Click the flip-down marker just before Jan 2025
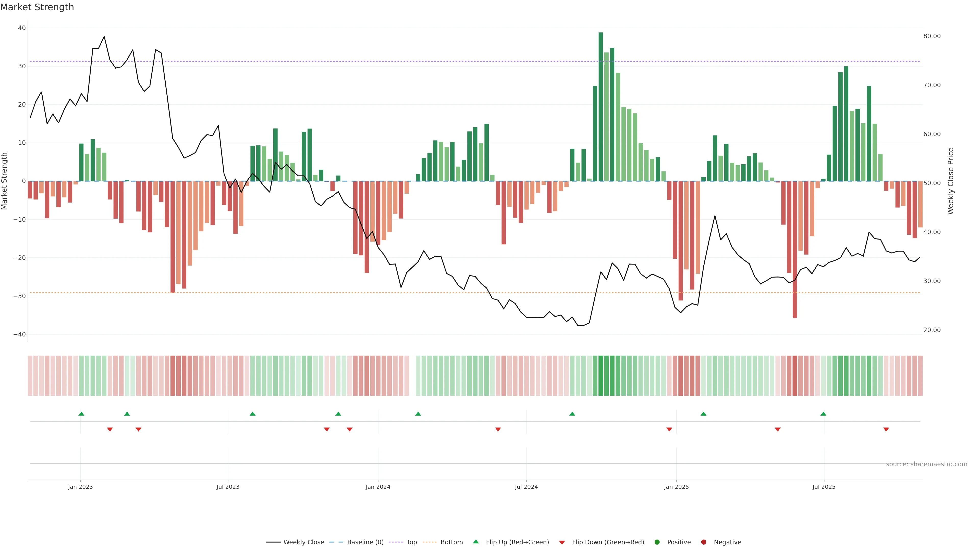The image size is (980, 551). 669,429
